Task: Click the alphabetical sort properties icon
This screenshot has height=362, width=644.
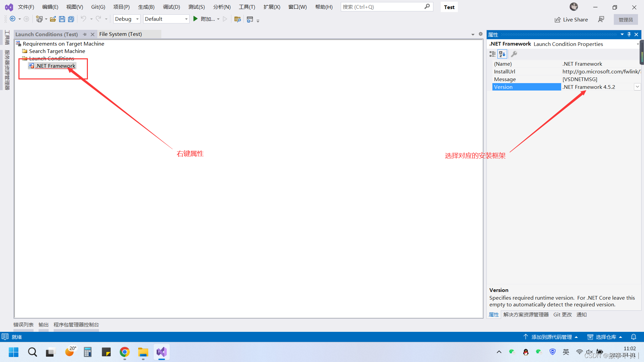Action: point(502,54)
